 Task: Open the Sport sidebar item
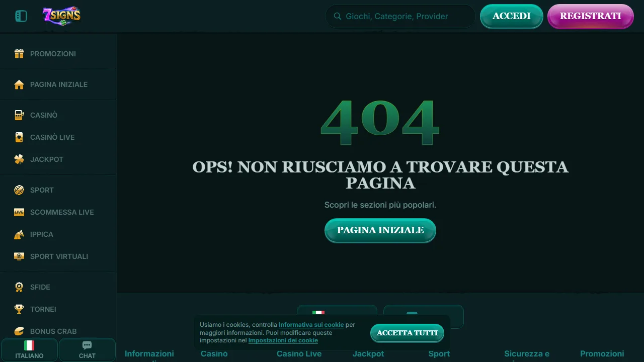[x=58, y=190]
